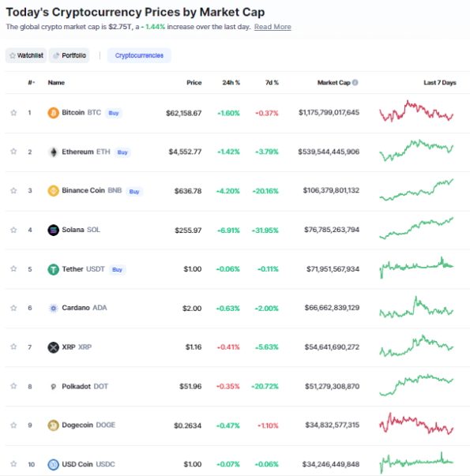This screenshot has height=476, width=470.
Task: Open the Read More link
Action: click(273, 27)
